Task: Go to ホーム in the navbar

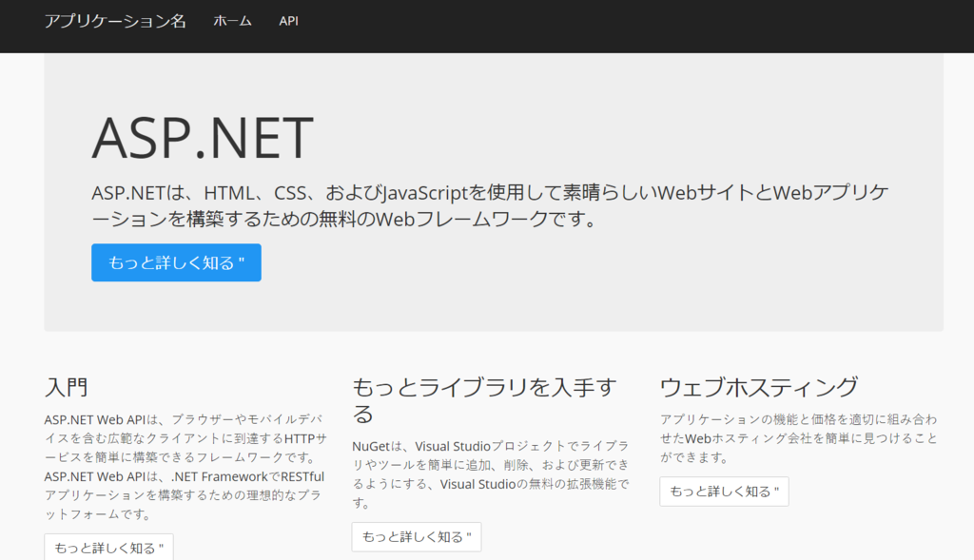Action: [232, 21]
